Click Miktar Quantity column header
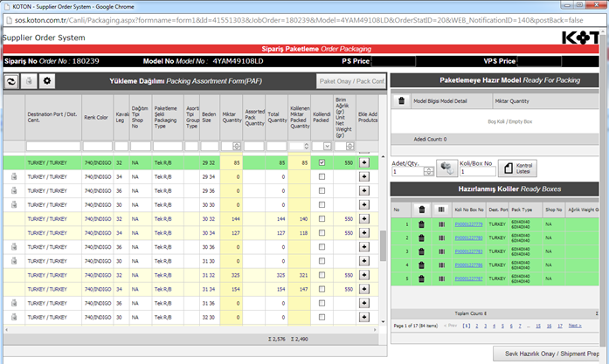The width and height of the screenshot is (609, 364). coord(232,117)
